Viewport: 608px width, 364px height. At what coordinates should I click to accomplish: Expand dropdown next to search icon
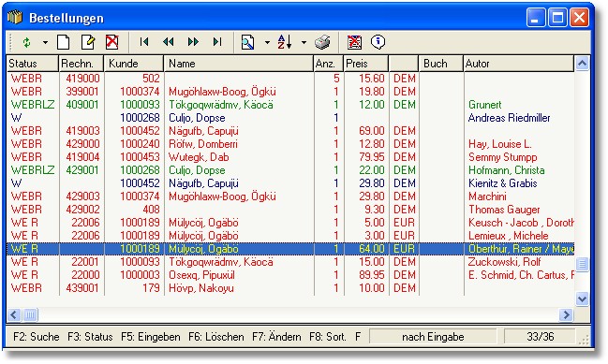tap(267, 43)
